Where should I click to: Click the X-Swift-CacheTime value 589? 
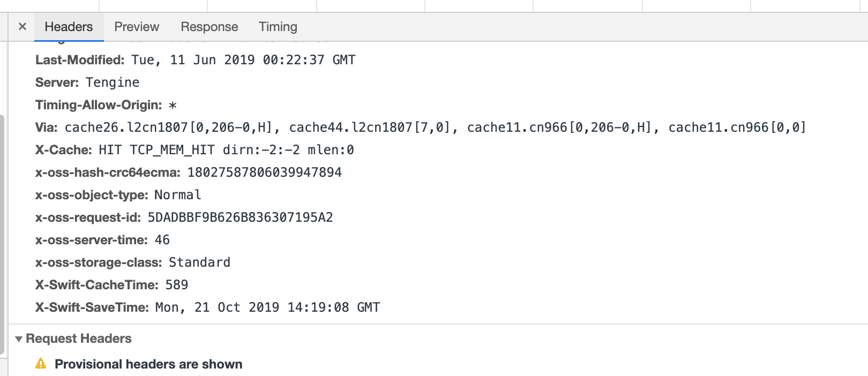point(177,285)
